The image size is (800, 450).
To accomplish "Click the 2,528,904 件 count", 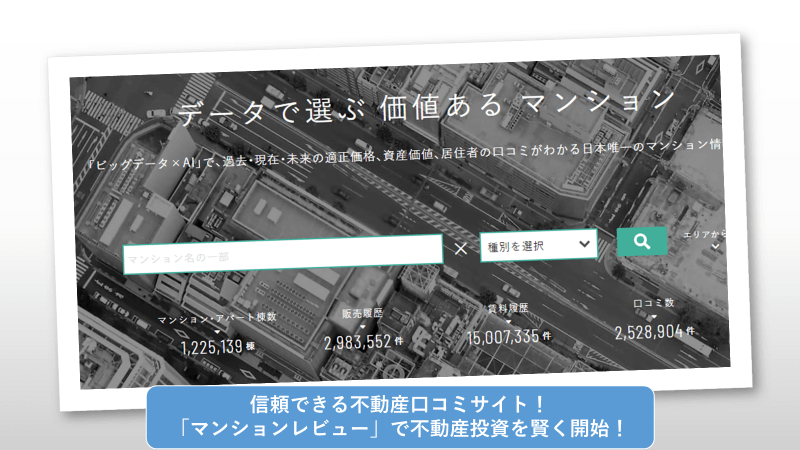I will point(655,332).
